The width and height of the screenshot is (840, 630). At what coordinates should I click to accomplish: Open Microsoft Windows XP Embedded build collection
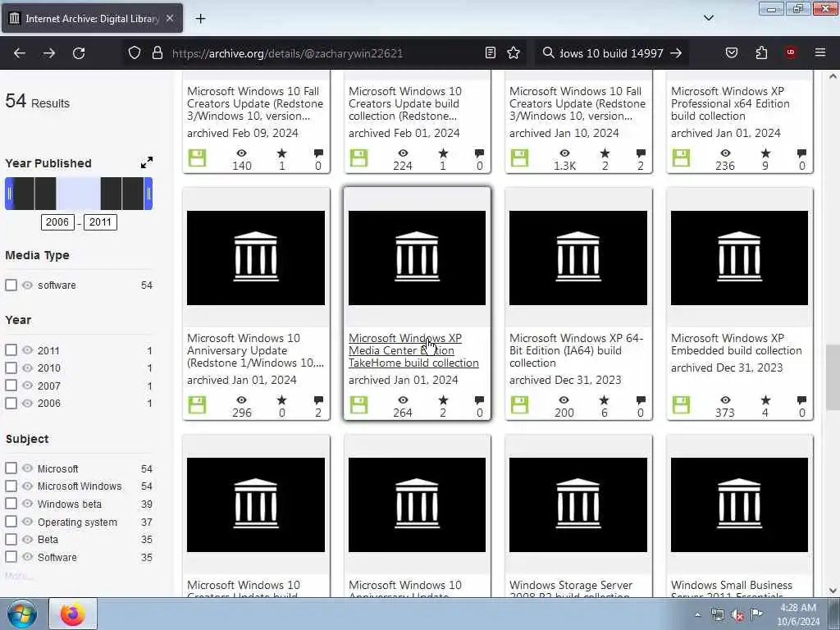point(736,345)
